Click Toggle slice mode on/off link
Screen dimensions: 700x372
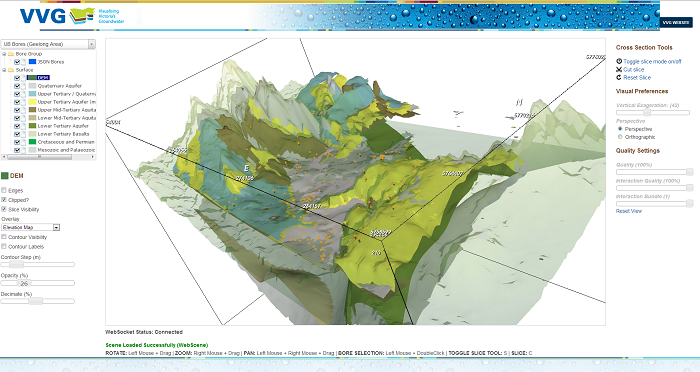point(652,62)
